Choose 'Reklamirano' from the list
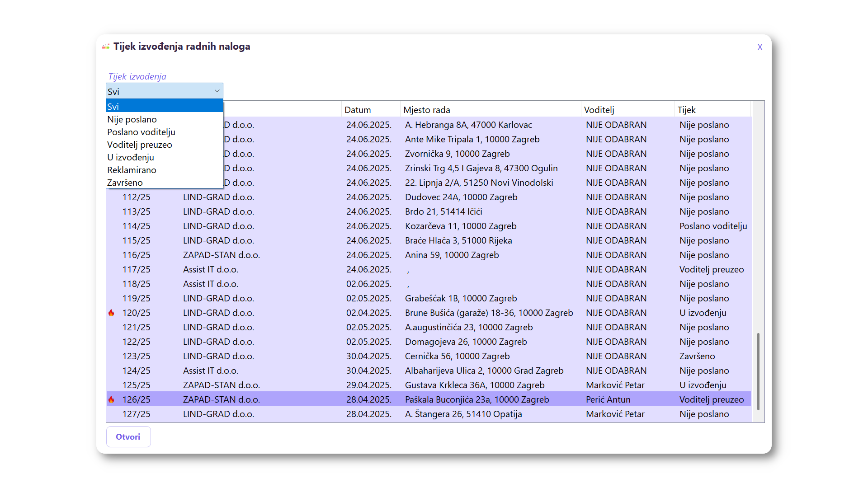Viewport: 868px width, 488px height. 132,170
